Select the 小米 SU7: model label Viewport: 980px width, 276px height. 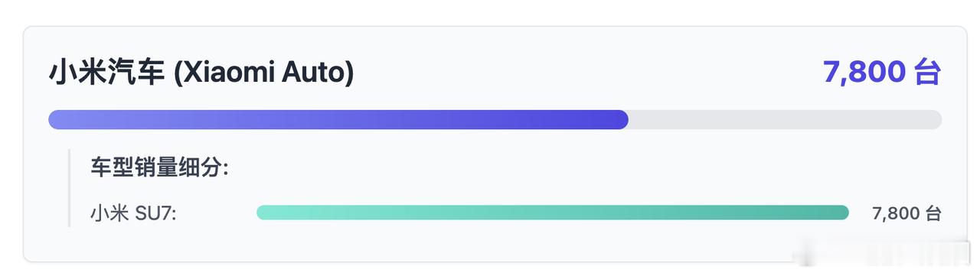click(134, 213)
